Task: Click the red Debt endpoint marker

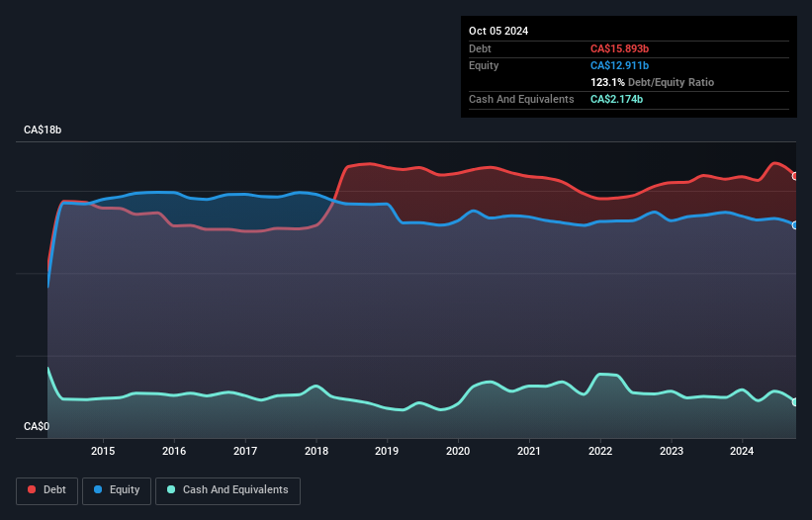Action: pyautogui.click(x=795, y=176)
